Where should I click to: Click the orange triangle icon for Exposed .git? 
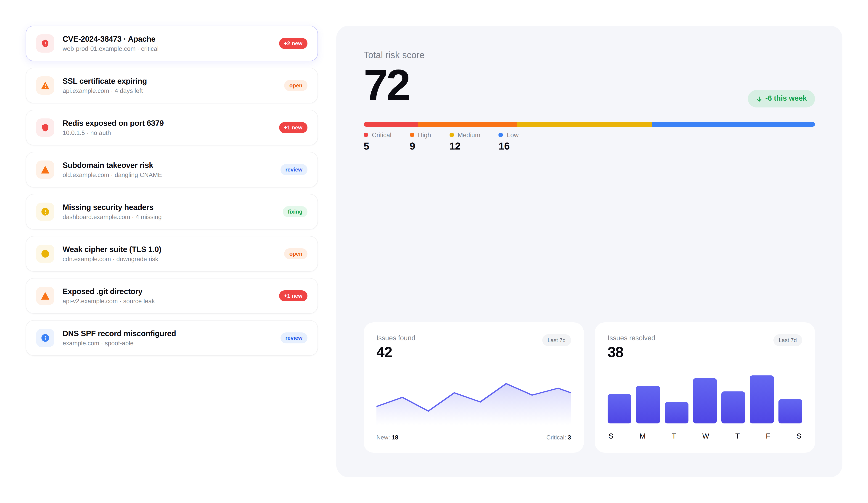click(x=45, y=296)
